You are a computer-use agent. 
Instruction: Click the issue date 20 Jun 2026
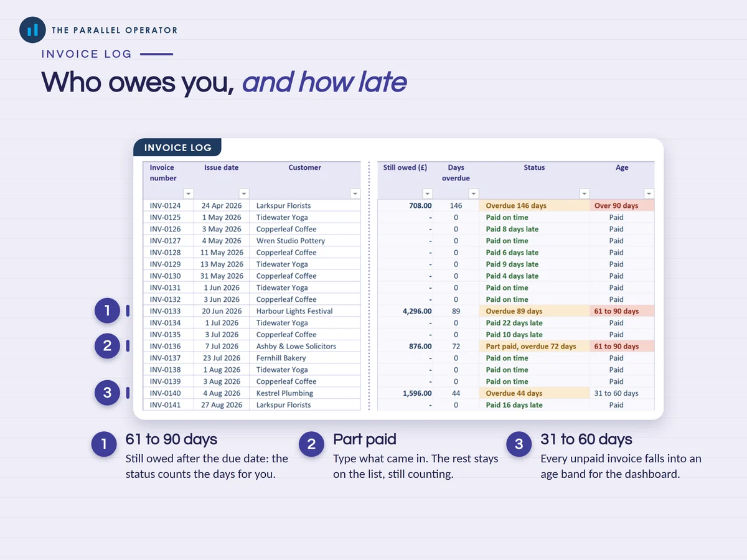222,311
